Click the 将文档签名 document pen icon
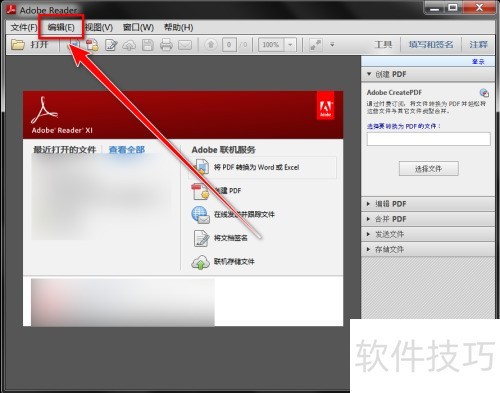Viewport: 500px width, 393px height. [x=201, y=238]
